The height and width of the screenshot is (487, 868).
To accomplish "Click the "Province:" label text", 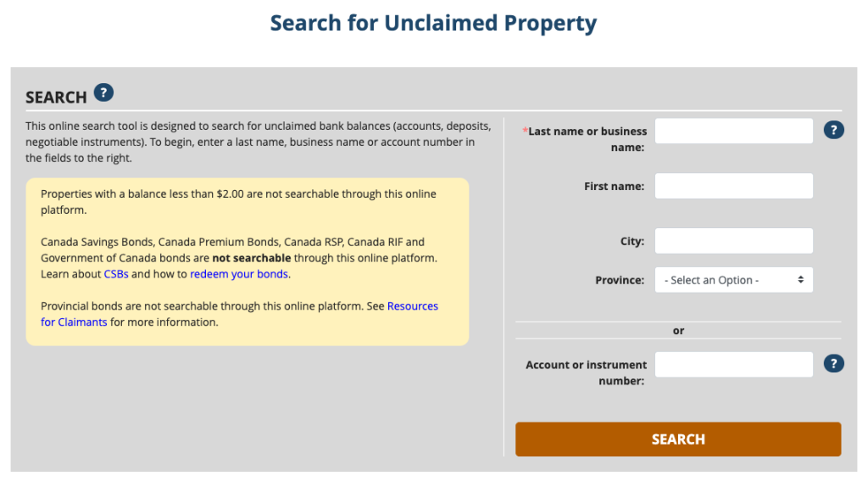I will point(620,280).
